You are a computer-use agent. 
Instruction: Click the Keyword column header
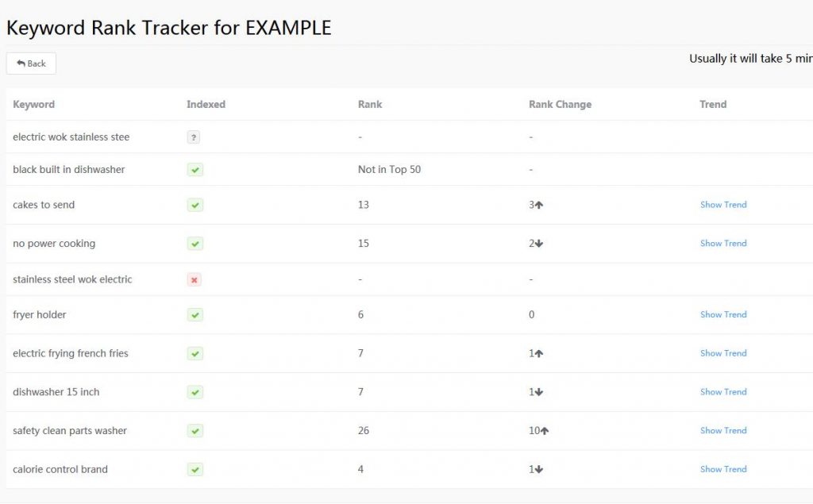click(x=34, y=105)
